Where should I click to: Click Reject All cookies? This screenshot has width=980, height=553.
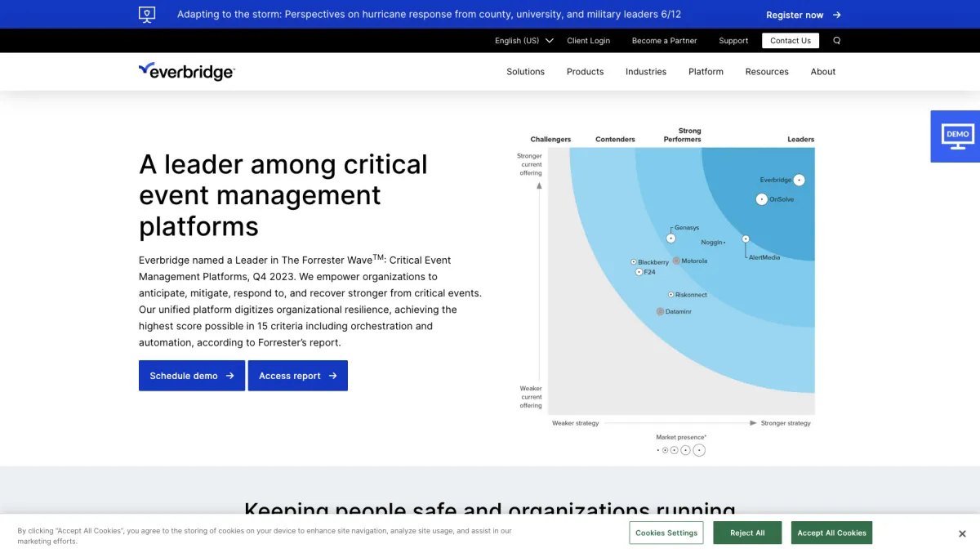coord(747,533)
